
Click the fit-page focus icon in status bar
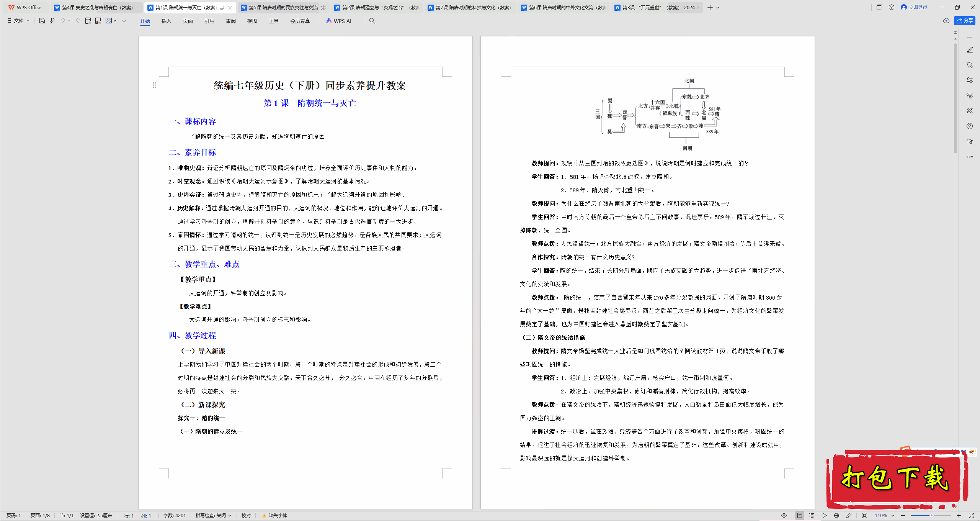point(864,516)
